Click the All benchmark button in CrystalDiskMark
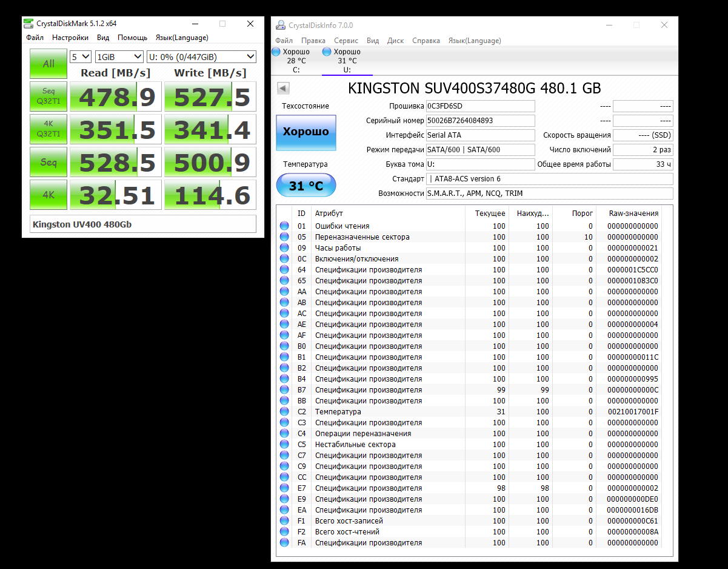This screenshot has width=728, height=569. pos(48,64)
